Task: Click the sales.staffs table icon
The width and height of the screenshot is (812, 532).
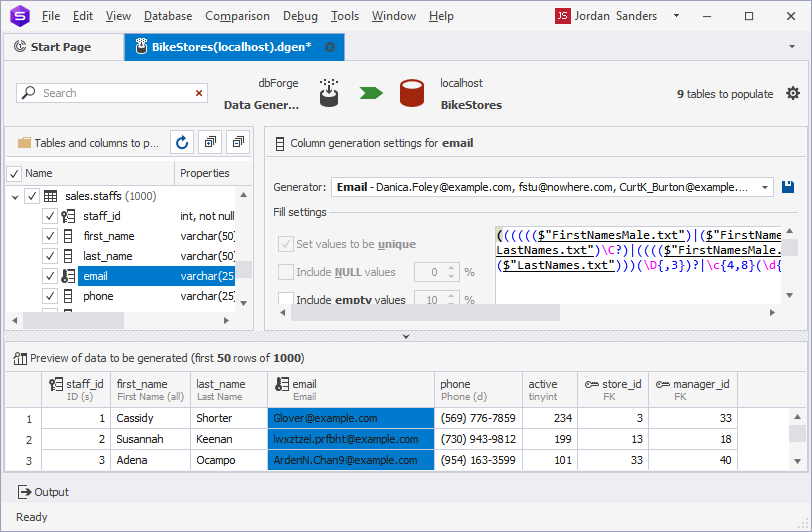Action: pos(50,196)
